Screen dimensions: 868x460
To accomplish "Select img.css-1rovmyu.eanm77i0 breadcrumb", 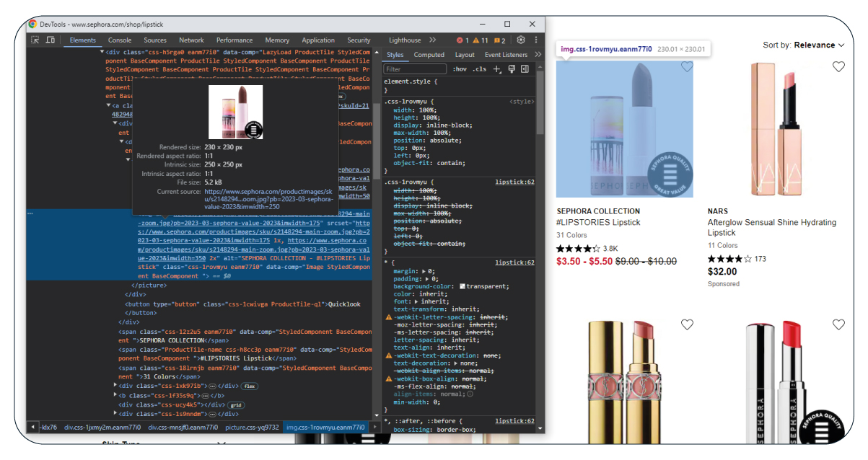I will tap(327, 428).
